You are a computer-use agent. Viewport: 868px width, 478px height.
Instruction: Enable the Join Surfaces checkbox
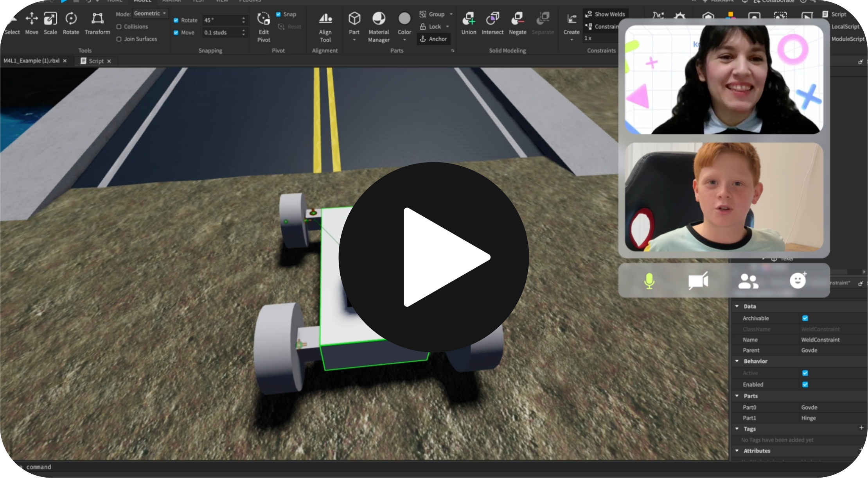[119, 39]
